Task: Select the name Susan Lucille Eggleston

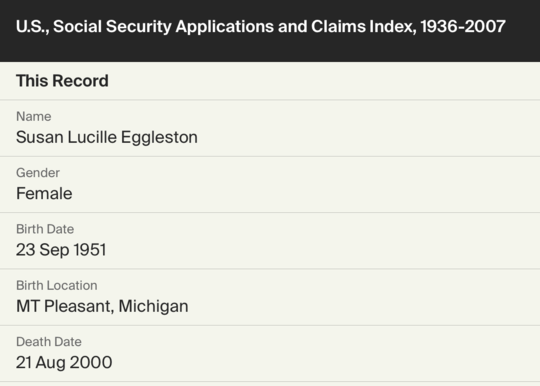Action: [107, 137]
